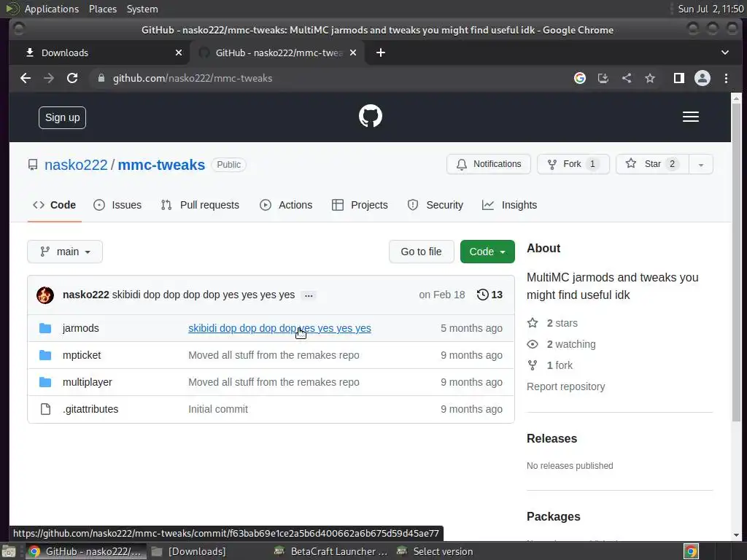The height and width of the screenshot is (560, 747).
Task: Open the .gitattributes file link
Action: (90, 409)
